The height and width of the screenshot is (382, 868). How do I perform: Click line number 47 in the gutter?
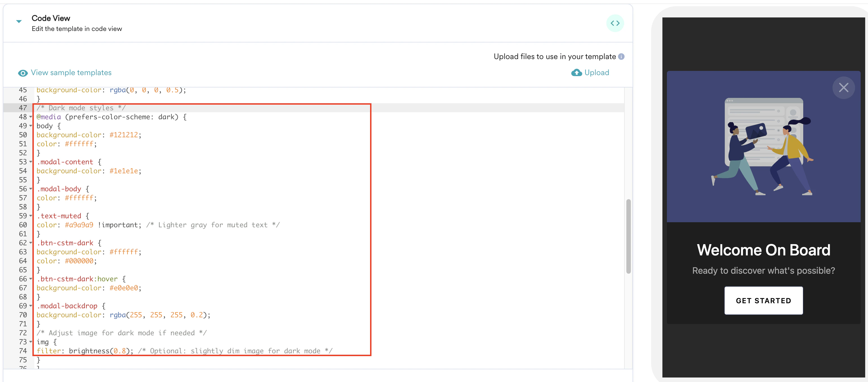[x=23, y=108]
